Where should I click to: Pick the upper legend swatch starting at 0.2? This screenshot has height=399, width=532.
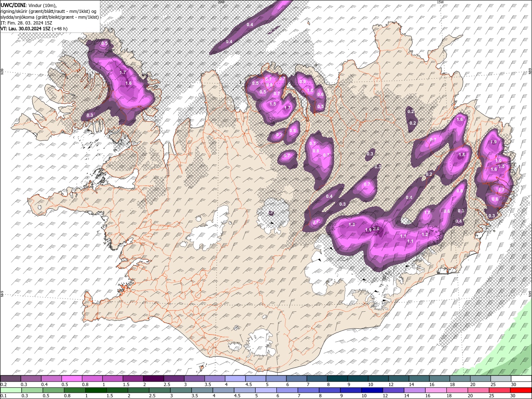10,379
